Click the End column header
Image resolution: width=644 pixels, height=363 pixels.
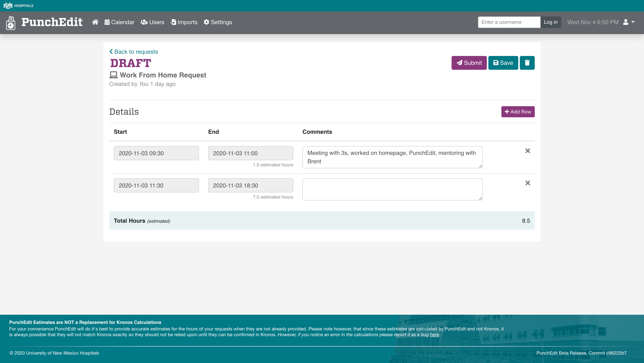pos(213,132)
